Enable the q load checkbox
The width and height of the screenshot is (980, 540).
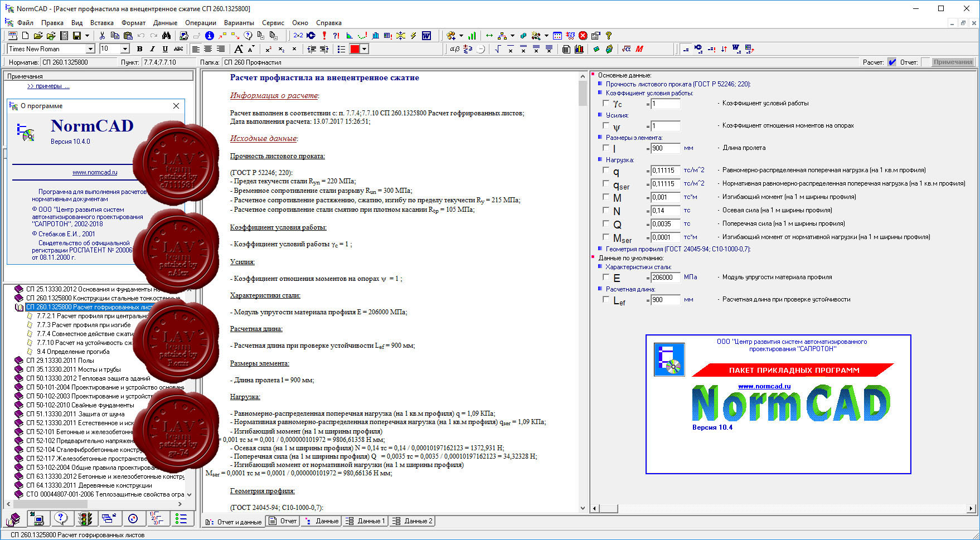(606, 170)
